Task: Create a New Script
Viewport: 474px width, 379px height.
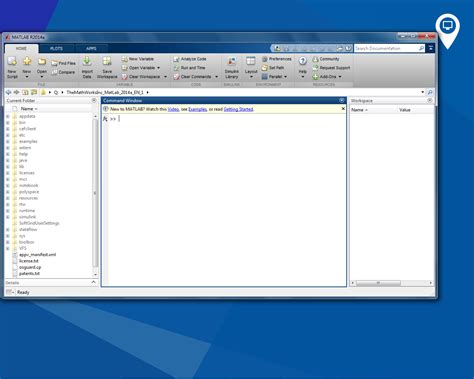Action: 12,68
